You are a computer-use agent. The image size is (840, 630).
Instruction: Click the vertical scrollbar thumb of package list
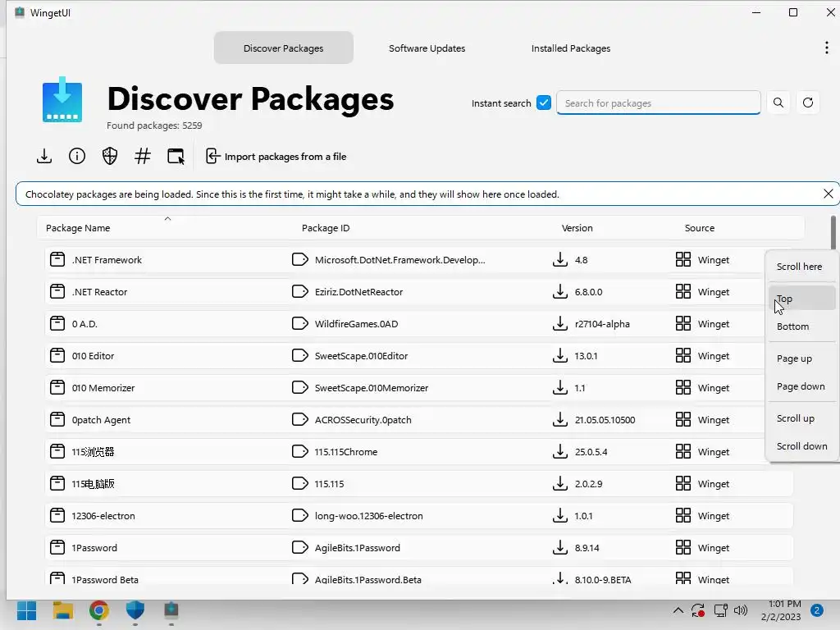point(833,232)
